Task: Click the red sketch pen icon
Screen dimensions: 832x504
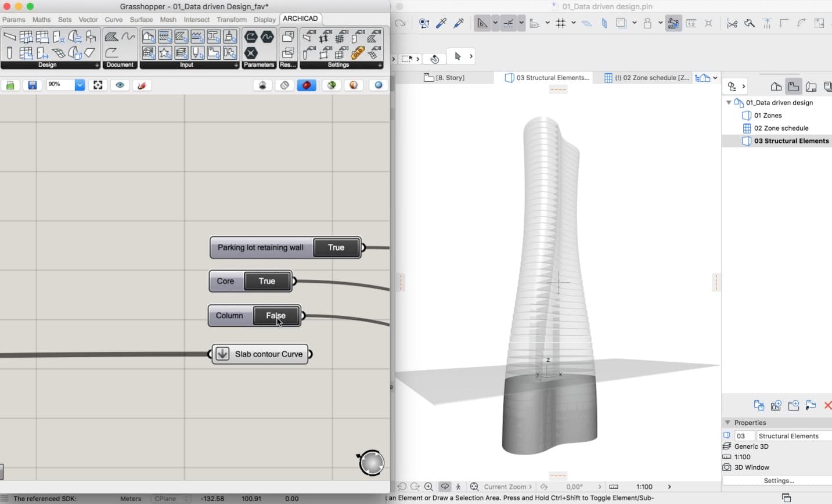Action: coord(141,85)
